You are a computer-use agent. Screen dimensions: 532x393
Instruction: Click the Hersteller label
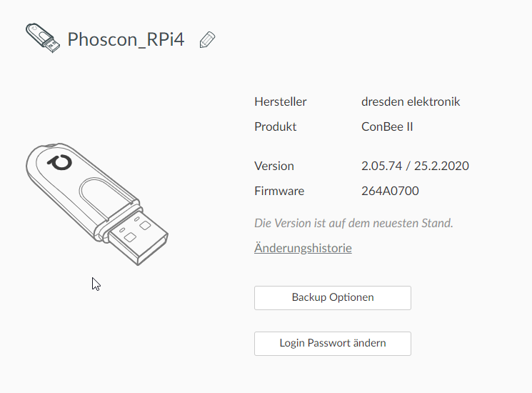(x=280, y=101)
